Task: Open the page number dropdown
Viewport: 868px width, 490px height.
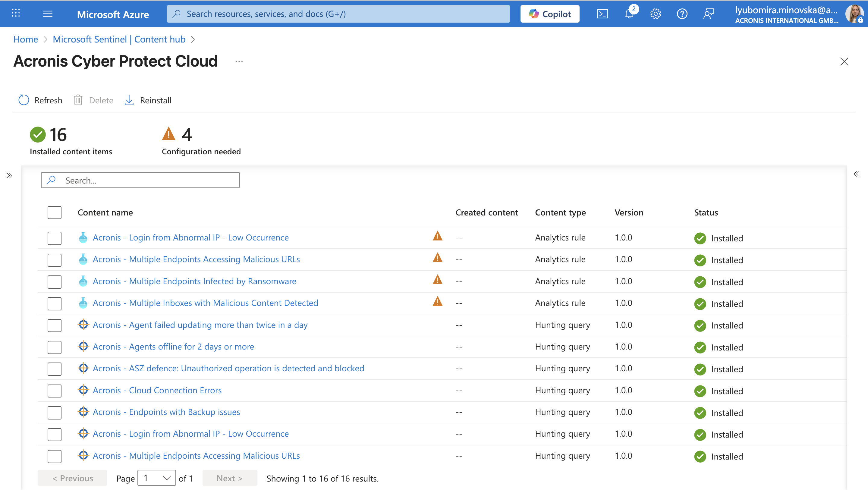Action: 157,478
